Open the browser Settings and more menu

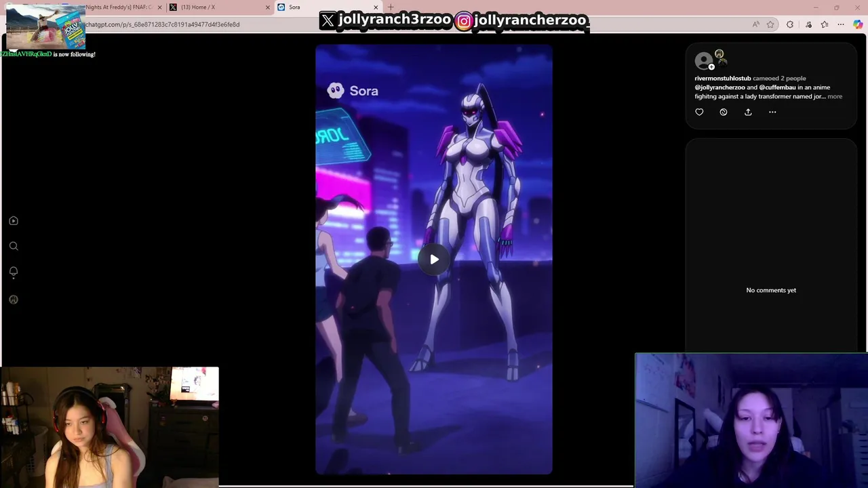842,24
